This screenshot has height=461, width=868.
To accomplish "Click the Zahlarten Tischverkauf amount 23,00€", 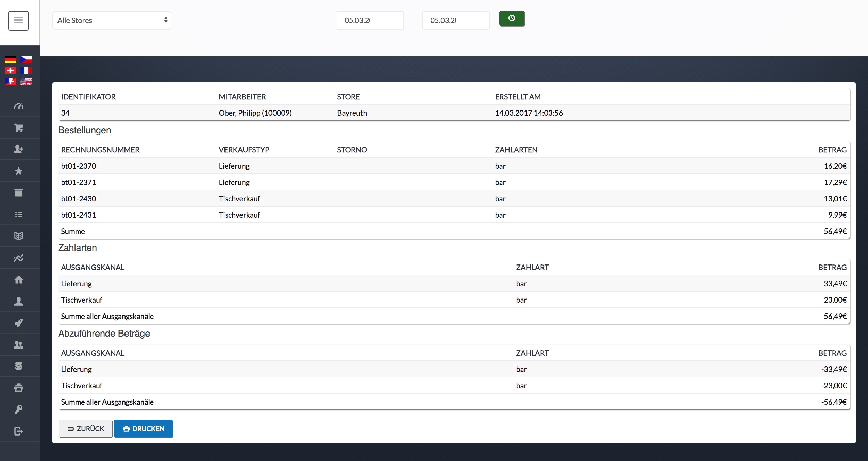I will pos(835,300).
